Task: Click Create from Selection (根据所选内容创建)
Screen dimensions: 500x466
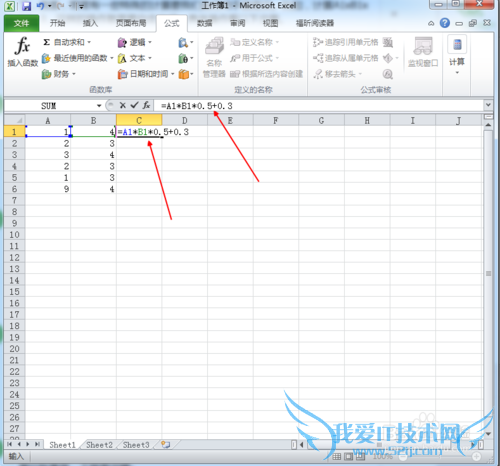Action: click(266, 74)
